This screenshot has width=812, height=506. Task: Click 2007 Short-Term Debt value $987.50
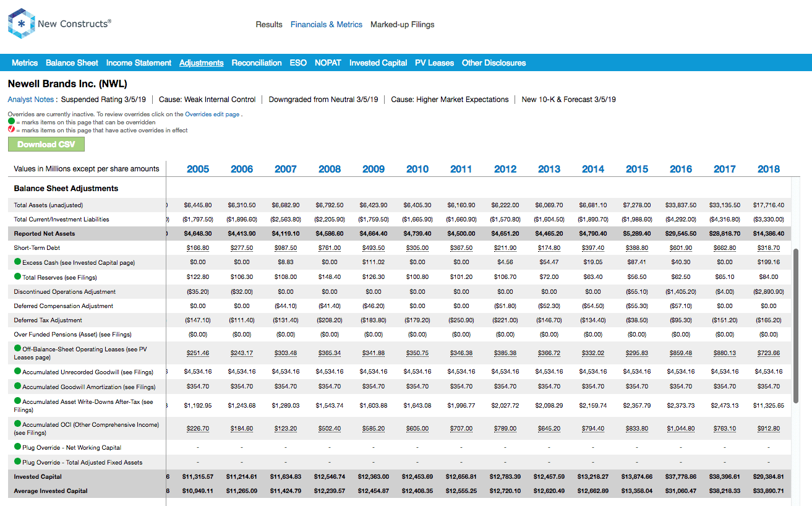point(286,248)
